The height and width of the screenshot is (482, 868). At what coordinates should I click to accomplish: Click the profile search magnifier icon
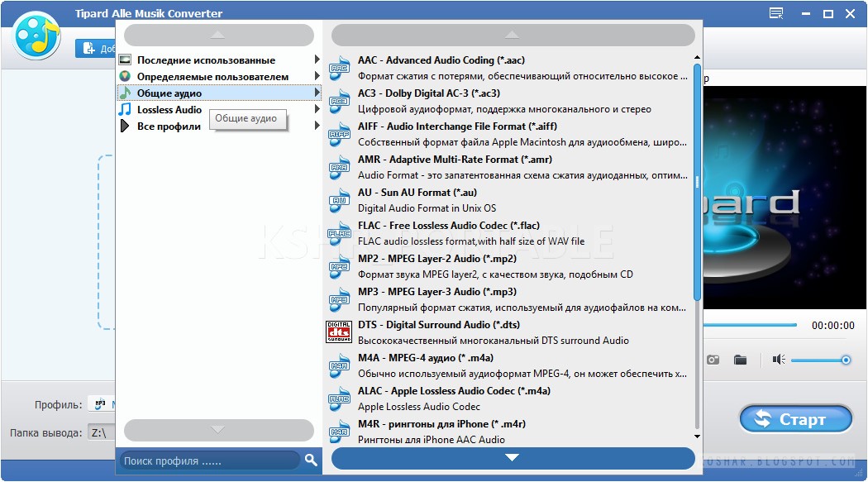click(311, 460)
